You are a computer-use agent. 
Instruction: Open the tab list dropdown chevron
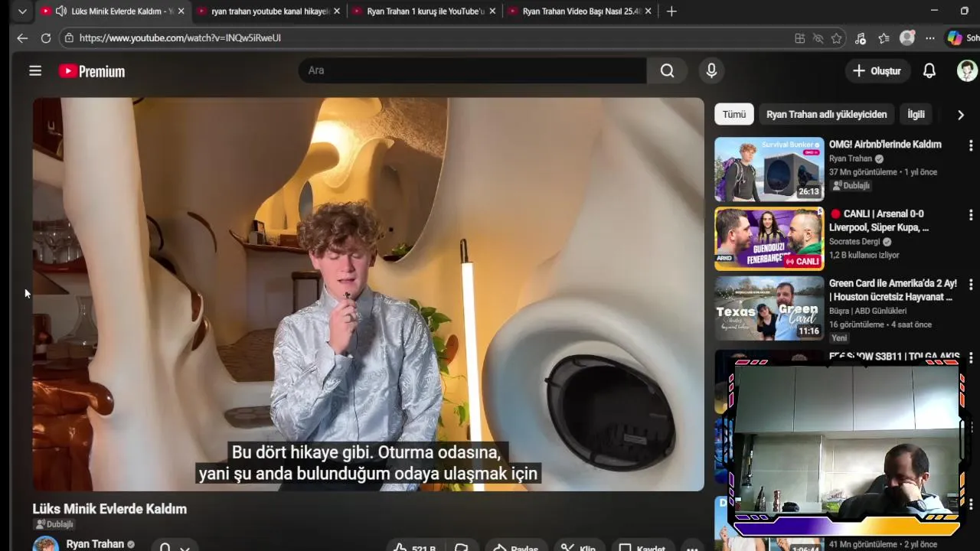pos(22,11)
